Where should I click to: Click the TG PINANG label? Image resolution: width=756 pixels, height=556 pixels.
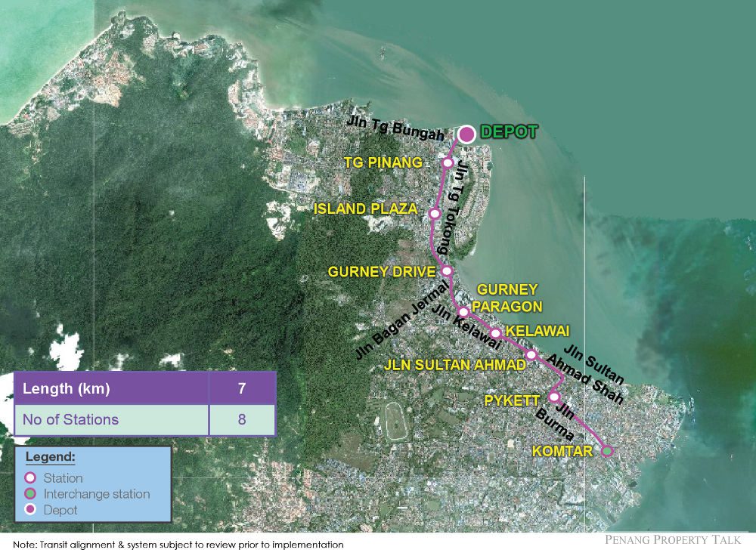tap(383, 162)
